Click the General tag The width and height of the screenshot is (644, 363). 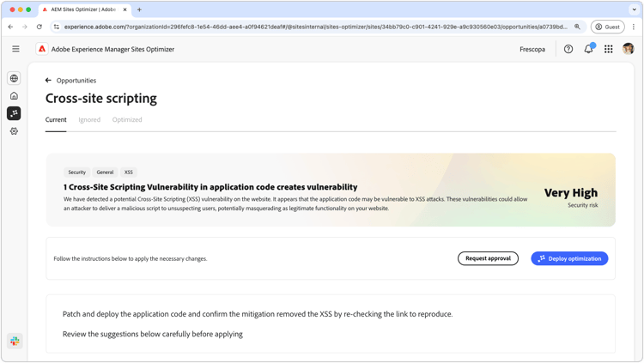[105, 172]
